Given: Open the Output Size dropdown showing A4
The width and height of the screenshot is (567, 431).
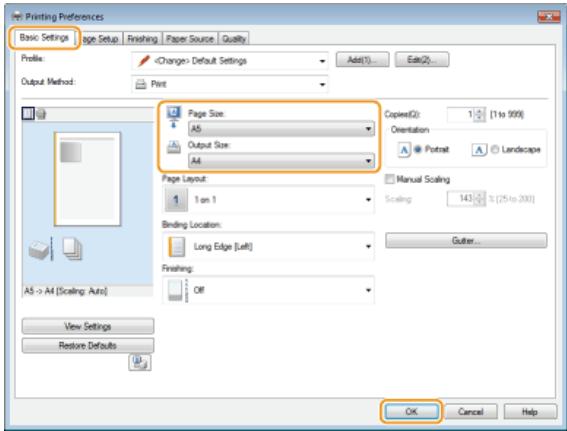Looking at the screenshot, I should [x=281, y=161].
